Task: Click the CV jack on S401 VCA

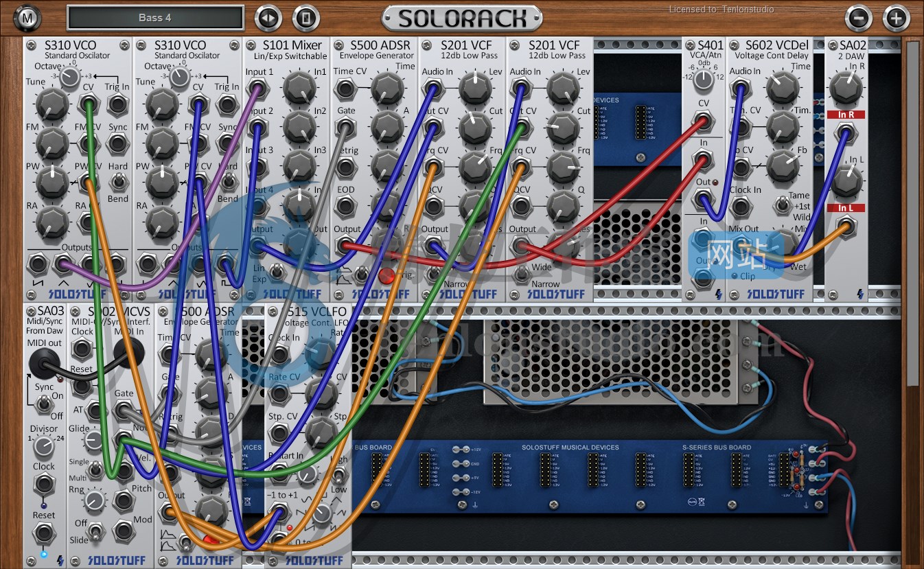Action: (703, 122)
